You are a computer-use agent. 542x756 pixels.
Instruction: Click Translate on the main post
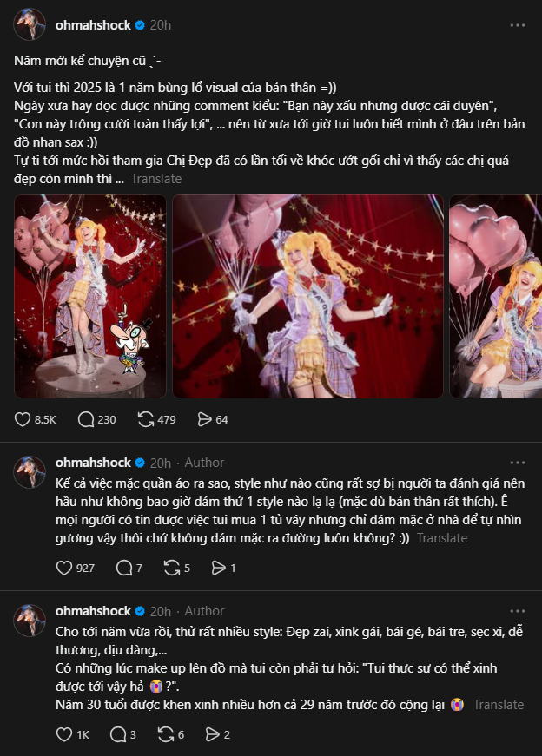(x=155, y=179)
